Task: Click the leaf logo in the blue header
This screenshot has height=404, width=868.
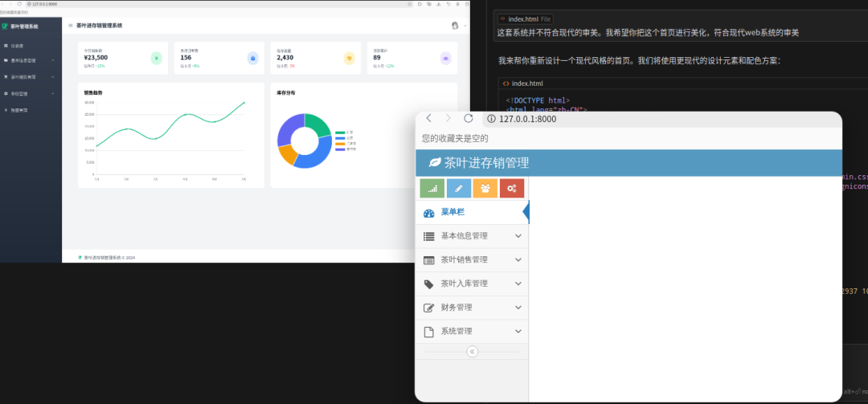Action: pyautogui.click(x=436, y=163)
